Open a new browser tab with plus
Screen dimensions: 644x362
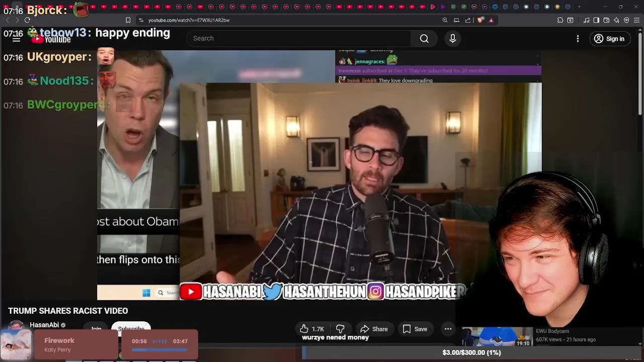(579, 7)
